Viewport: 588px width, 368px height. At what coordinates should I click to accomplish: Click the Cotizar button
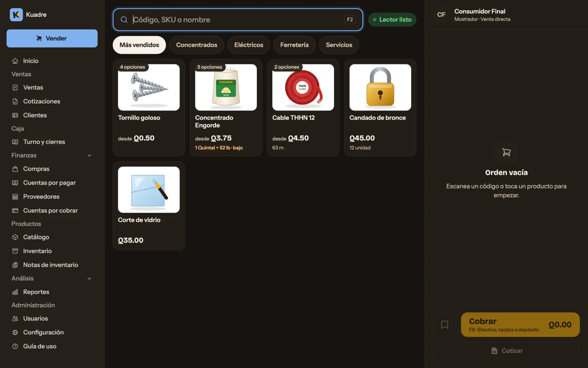506,351
